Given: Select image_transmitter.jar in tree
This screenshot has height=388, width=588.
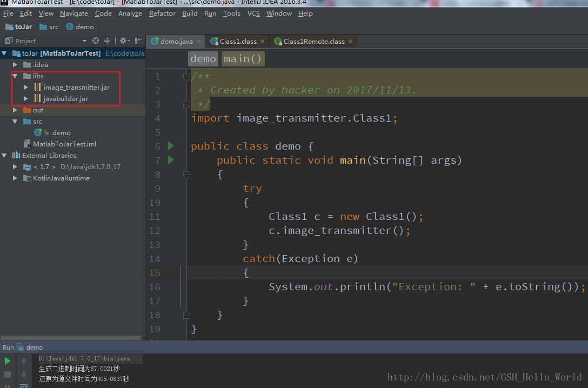Looking at the screenshot, I should 77,88.
